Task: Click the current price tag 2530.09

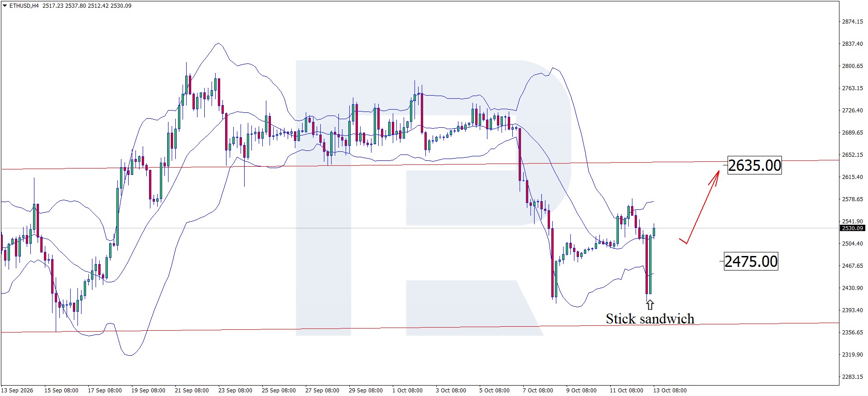Action: tap(853, 228)
